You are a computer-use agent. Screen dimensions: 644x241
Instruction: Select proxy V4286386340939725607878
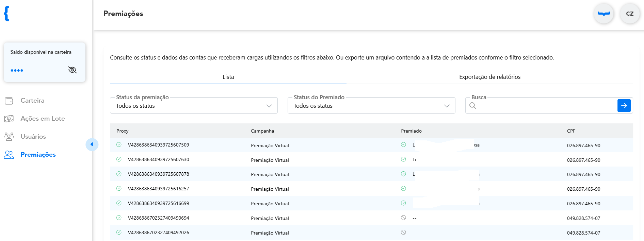click(x=158, y=174)
